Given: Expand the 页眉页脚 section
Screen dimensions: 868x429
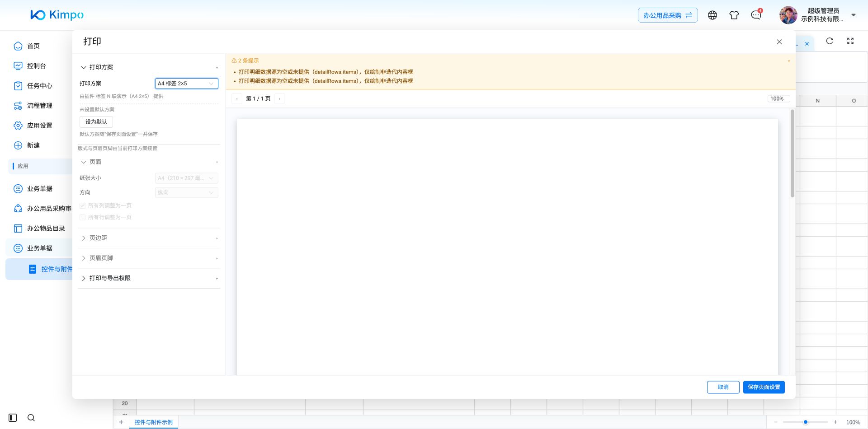Looking at the screenshot, I should tap(149, 258).
